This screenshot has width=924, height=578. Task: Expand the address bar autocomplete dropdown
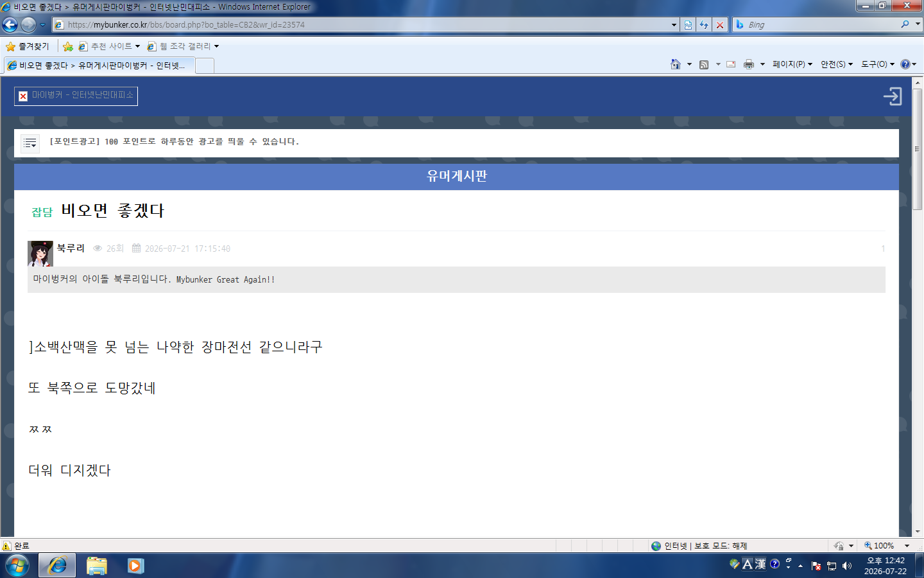pyautogui.click(x=674, y=25)
